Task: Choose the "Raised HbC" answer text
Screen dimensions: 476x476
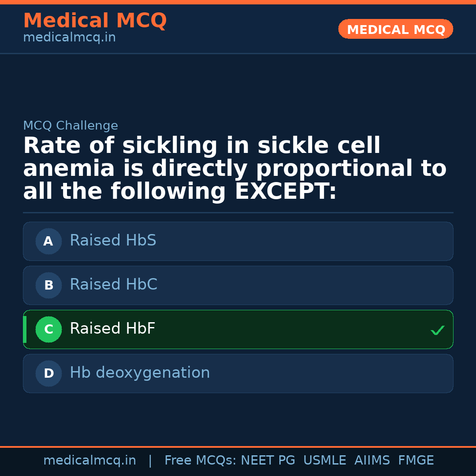Action: tap(113, 285)
